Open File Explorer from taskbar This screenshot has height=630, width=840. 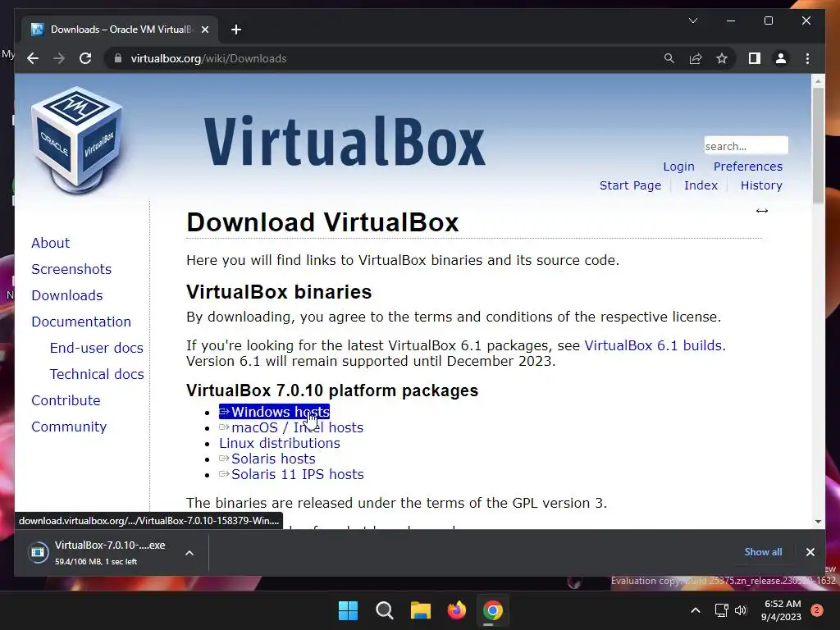[x=421, y=610]
